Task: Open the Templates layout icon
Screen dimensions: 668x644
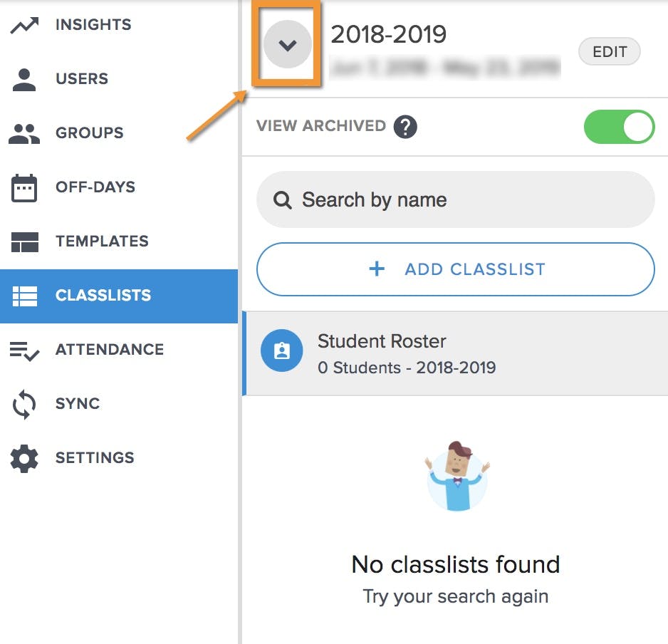Action: (25, 242)
